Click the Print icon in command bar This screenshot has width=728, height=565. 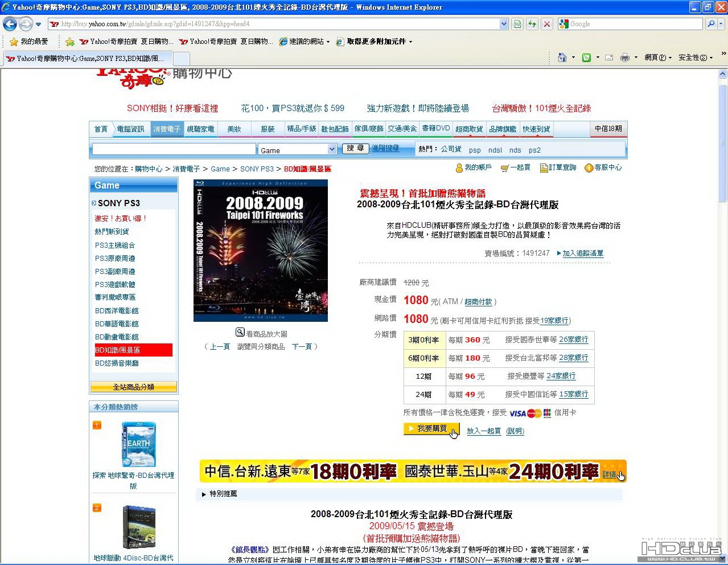(624, 58)
